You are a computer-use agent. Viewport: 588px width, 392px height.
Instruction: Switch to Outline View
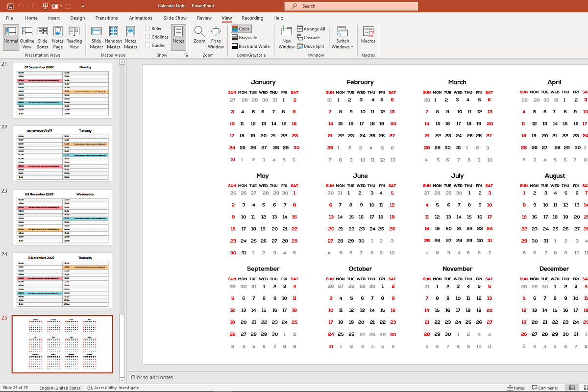click(27, 37)
